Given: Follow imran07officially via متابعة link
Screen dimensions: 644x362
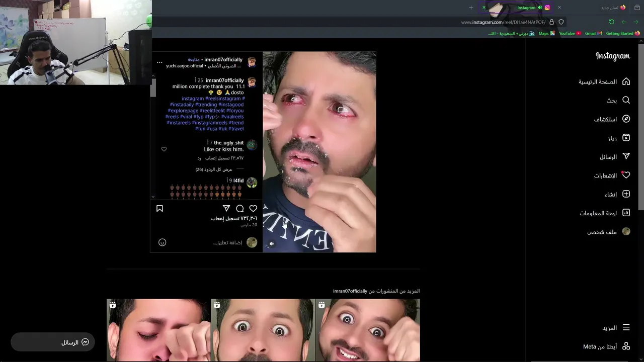Looking at the screenshot, I should (194, 59).
